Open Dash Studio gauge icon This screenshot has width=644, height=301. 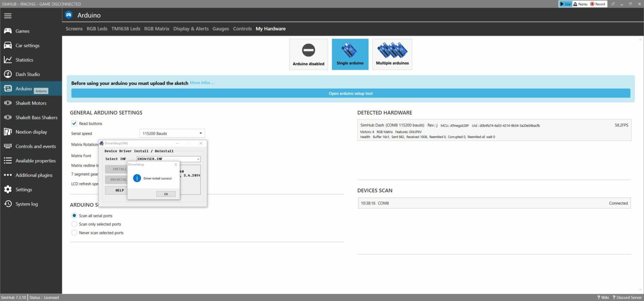tap(8, 74)
